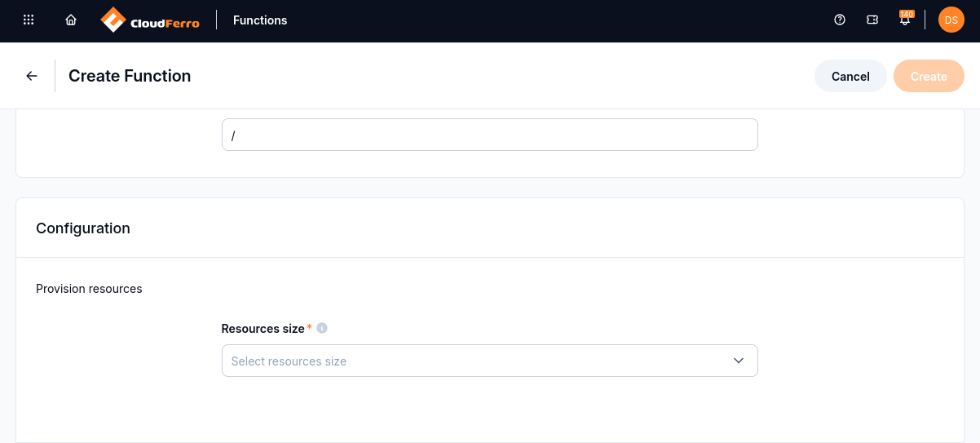The image size is (980, 443).
Task: Open the ticket icon in header
Action: point(872,20)
